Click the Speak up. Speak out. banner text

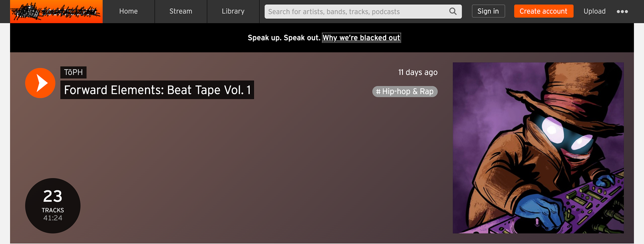[284, 38]
